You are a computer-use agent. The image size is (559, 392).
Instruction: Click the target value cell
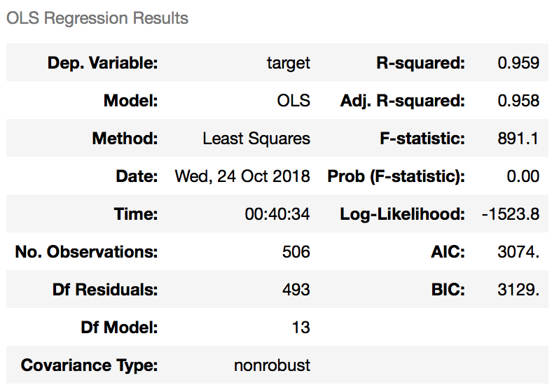[288, 63]
